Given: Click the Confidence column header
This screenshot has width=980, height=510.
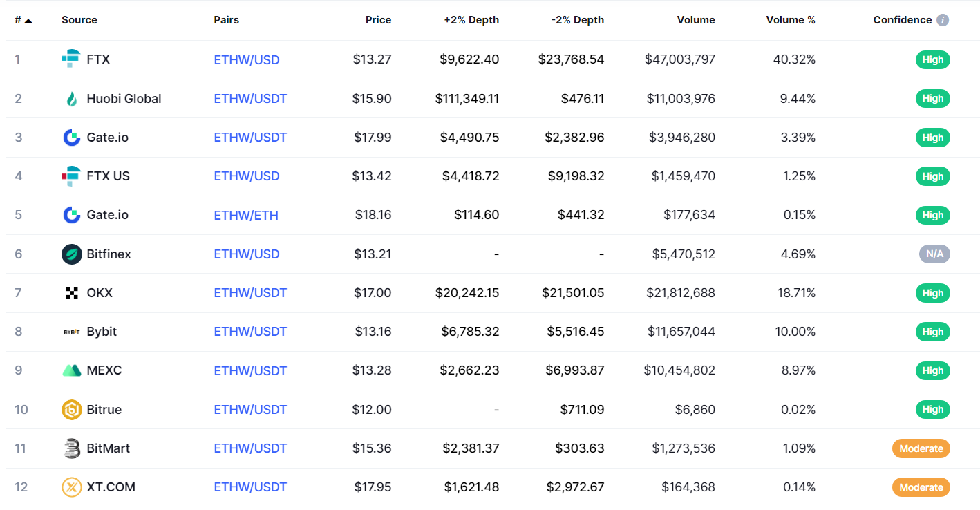Looking at the screenshot, I should (903, 20).
